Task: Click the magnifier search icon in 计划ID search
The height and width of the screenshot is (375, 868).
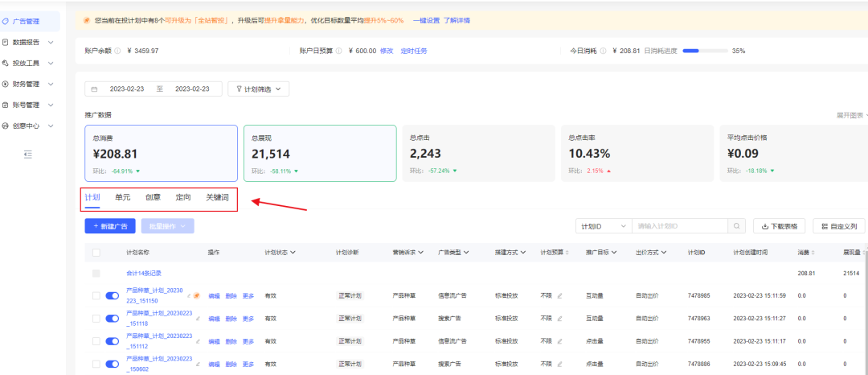Action: [736, 226]
